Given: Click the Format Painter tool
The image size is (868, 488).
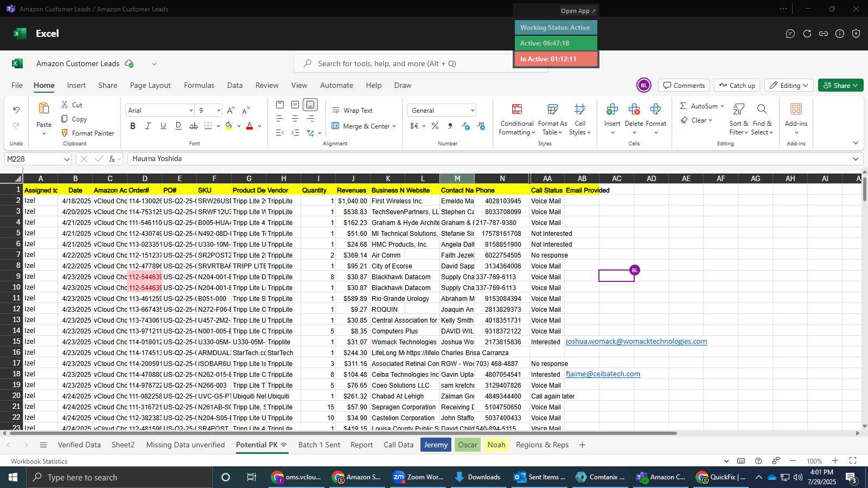Looking at the screenshot, I should 87,133.
